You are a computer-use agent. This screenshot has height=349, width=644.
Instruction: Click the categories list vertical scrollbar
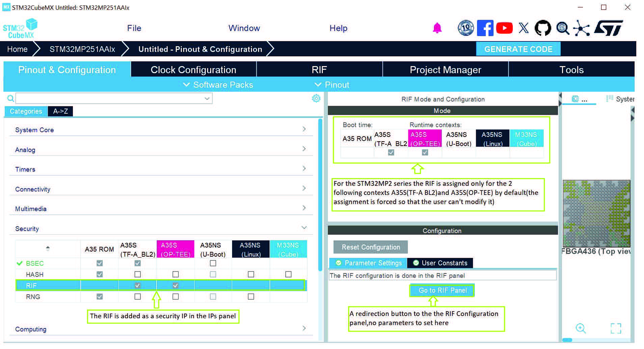pos(320,195)
